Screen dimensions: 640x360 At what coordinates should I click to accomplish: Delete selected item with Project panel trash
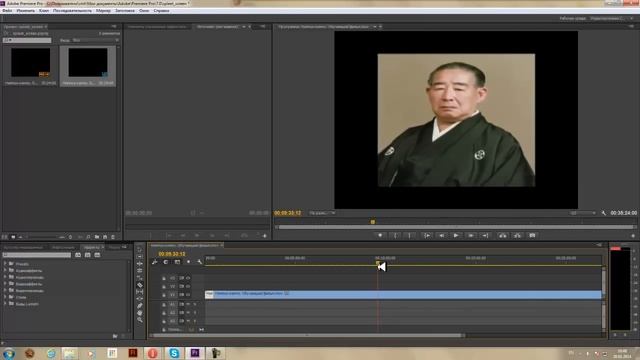click(x=113, y=237)
